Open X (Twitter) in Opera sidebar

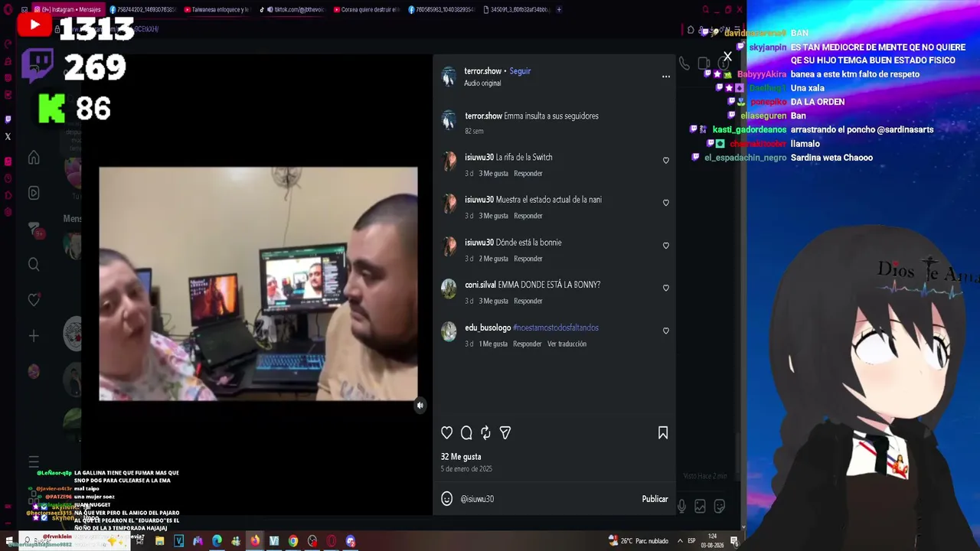(x=8, y=137)
